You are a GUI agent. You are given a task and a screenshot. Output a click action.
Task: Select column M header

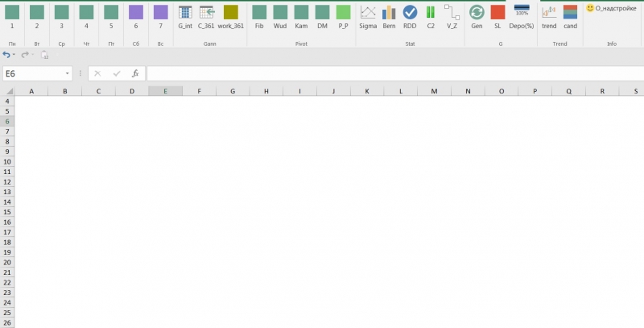[434, 91]
